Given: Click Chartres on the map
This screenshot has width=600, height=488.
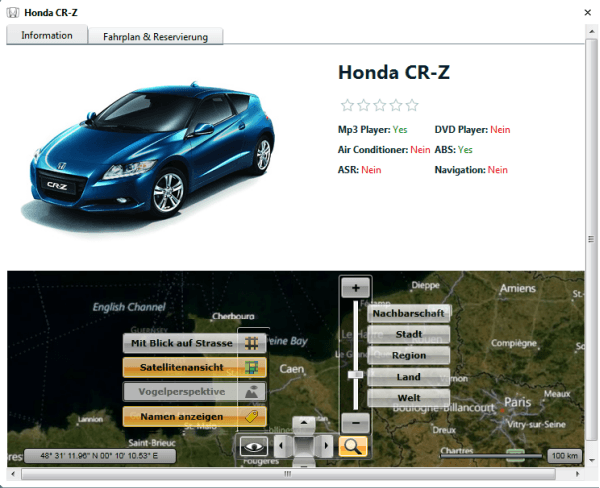Looking at the screenshot, I should pyautogui.click(x=457, y=450).
